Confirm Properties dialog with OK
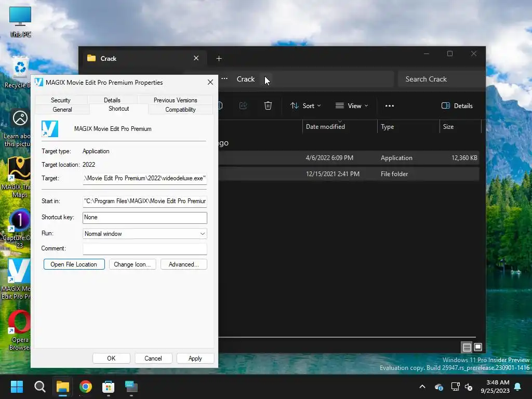Image resolution: width=532 pixels, height=399 pixels. click(111, 358)
